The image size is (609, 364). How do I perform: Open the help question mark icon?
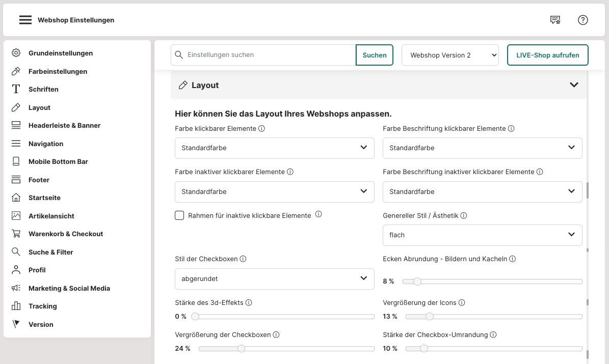tap(583, 20)
